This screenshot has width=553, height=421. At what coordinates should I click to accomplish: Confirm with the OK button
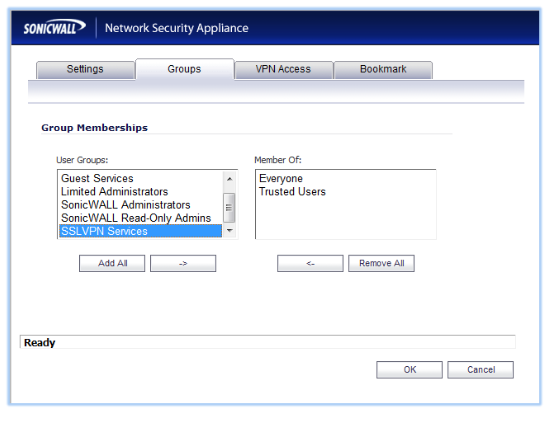(409, 370)
